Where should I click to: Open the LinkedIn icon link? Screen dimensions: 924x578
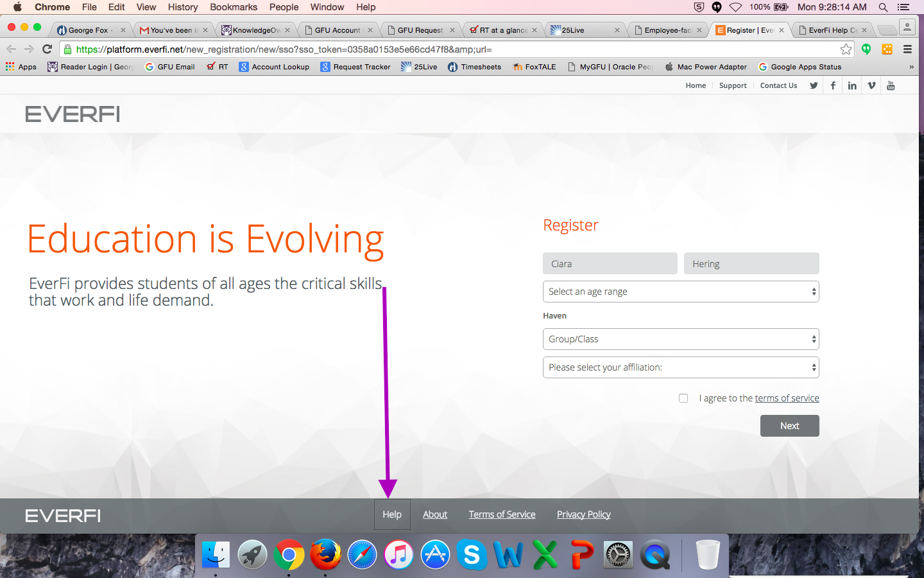852,85
